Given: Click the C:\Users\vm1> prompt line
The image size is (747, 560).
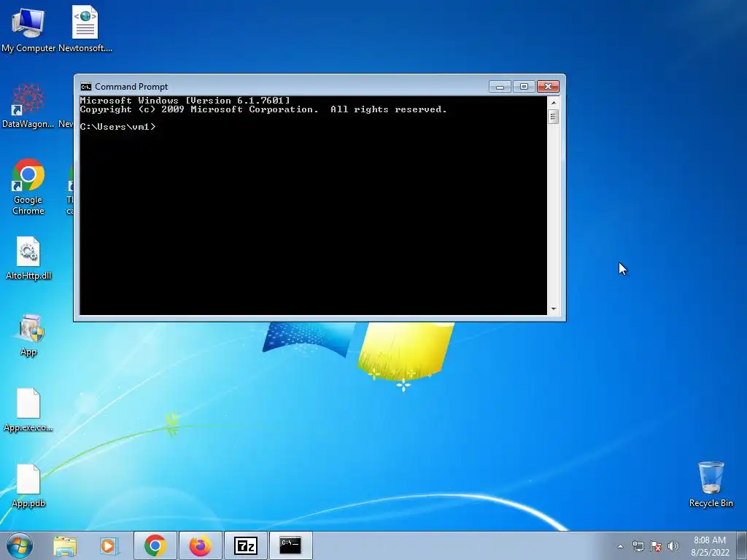Looking at the screenshot, I should tap(117, 127).
